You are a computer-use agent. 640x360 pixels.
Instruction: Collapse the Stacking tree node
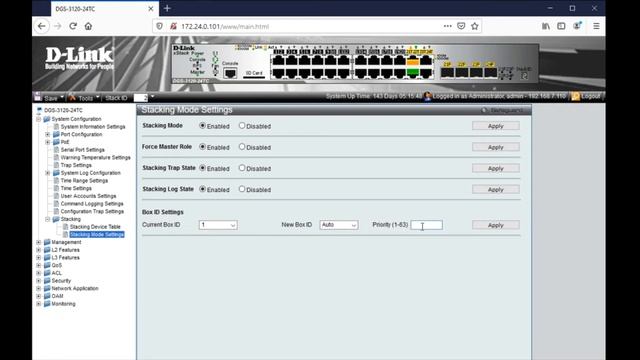tap(48, 219)
